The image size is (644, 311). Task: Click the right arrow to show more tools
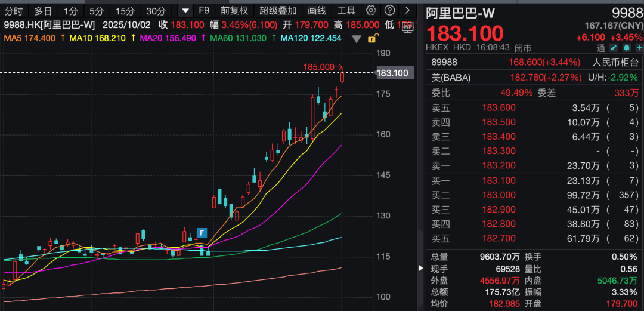(407, 11)
